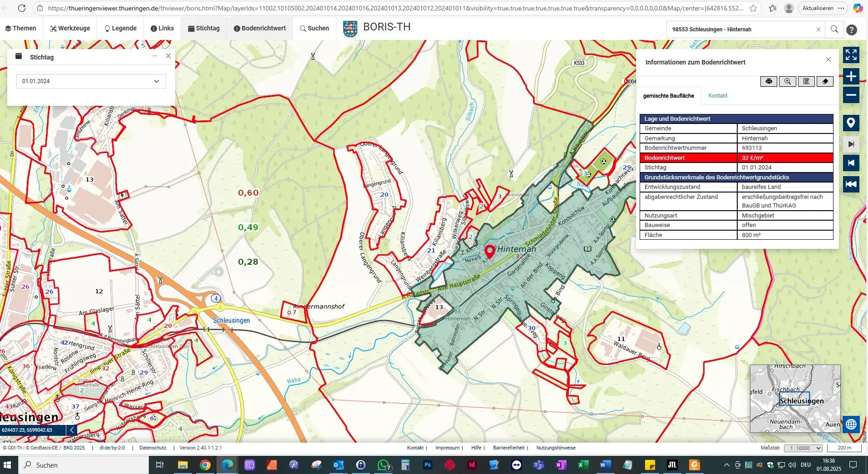868x474 pixels.
Task: Open the Hilfe question mark icon
Action: pos(853,30)
